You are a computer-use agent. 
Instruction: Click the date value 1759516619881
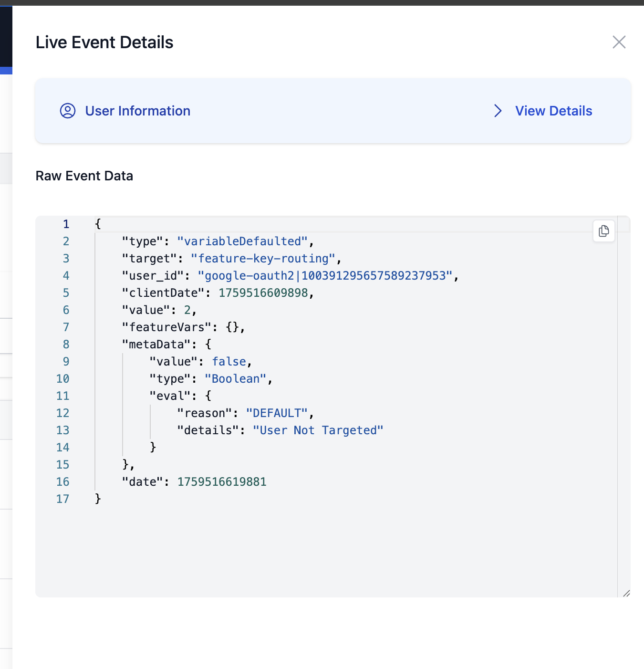point(222,482)
